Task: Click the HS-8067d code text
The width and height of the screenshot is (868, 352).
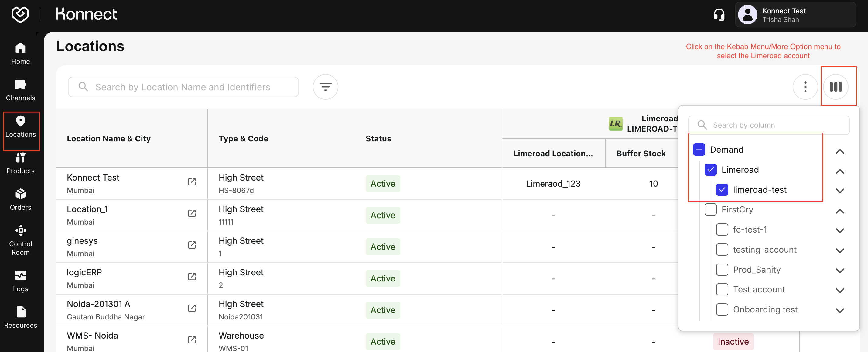Action: point(236,191)
